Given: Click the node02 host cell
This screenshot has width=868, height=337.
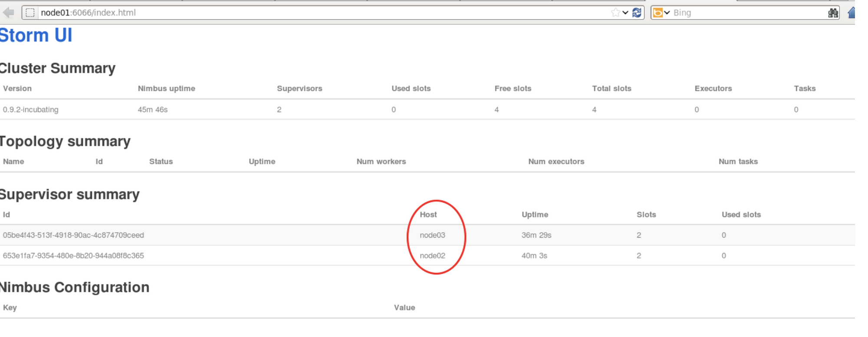Looking at the screenshot, I should pyautogui.click(x=432, y=255).
